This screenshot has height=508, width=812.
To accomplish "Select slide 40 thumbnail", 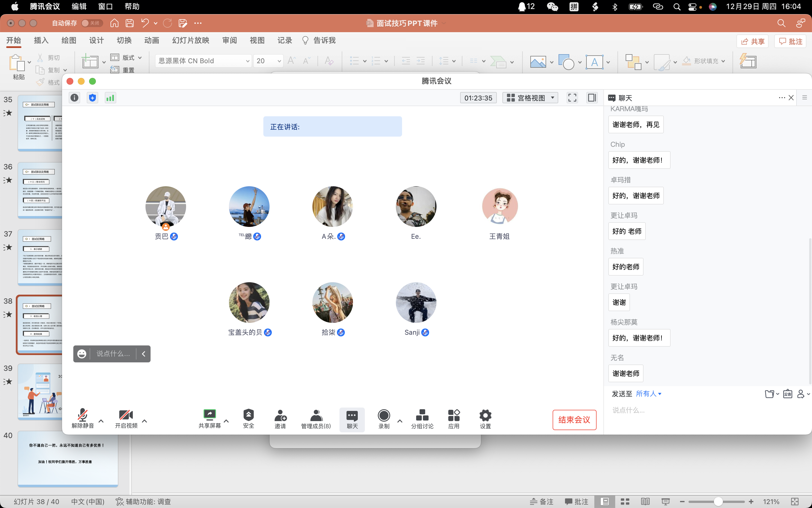I will tap(68, 459).
